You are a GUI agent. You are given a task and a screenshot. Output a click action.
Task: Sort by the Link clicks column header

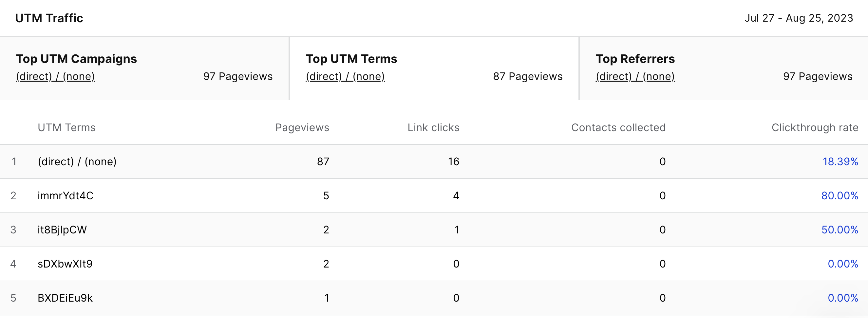coord(433,128)
